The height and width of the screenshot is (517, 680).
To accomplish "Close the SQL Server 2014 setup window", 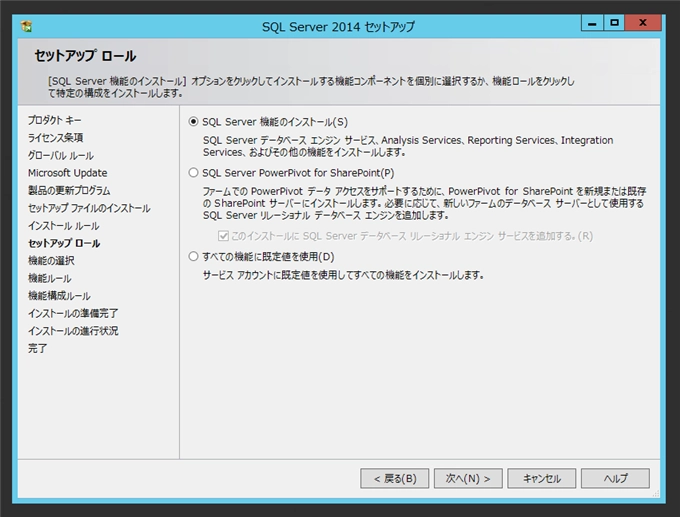I will pyautogui.click(x=643, y=23).
